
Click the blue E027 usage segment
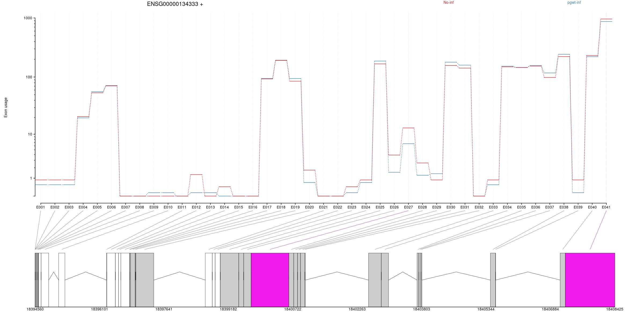pos(408,144)
